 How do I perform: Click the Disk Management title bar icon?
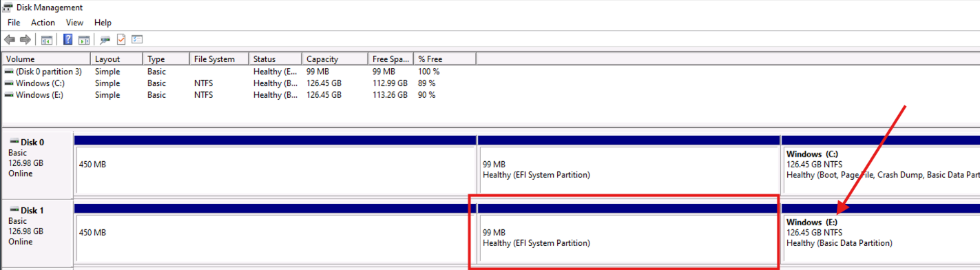click(x=8, y=8)
